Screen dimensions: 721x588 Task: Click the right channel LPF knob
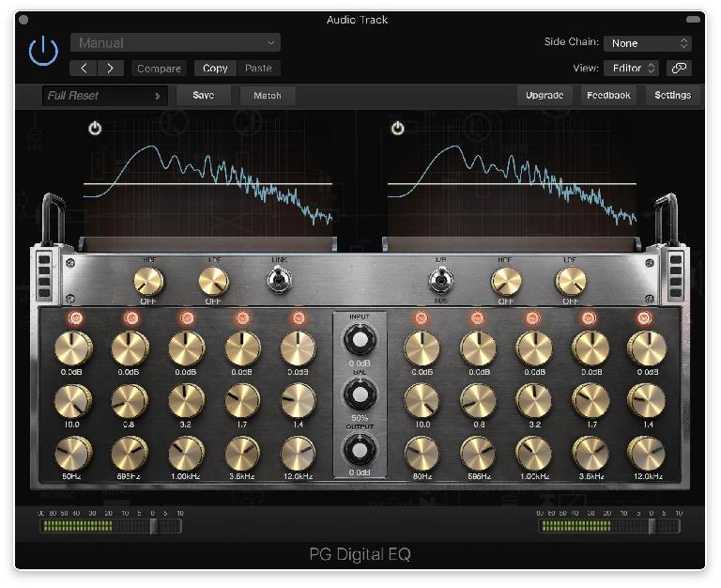[571, 281]
